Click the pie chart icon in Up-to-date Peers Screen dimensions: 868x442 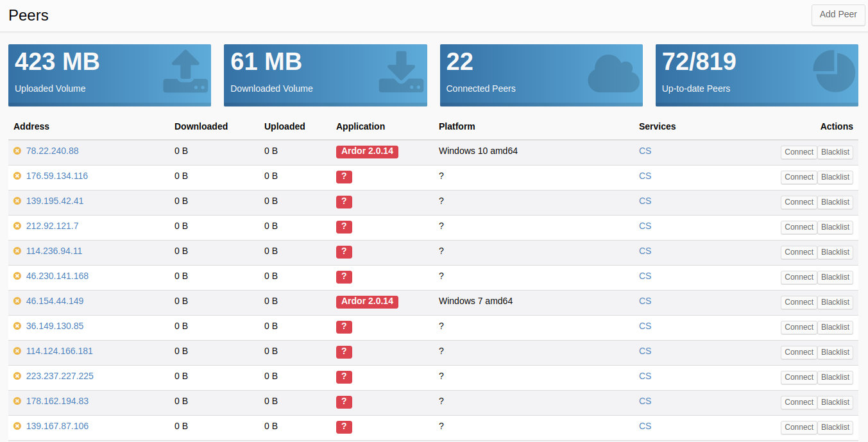click(834, 72)
